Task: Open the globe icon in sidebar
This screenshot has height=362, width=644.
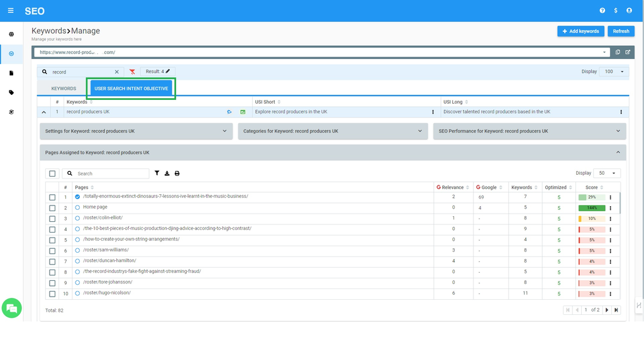Action: (x=11, y=34)
